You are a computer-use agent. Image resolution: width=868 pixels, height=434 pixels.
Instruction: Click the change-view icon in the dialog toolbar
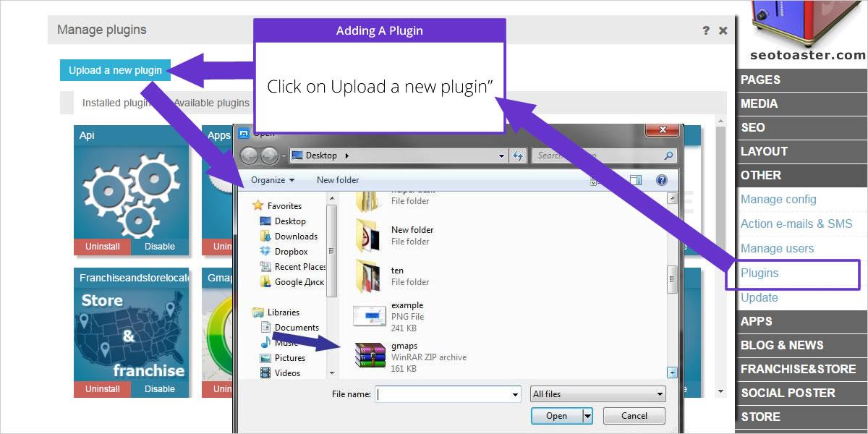point(637,179)
